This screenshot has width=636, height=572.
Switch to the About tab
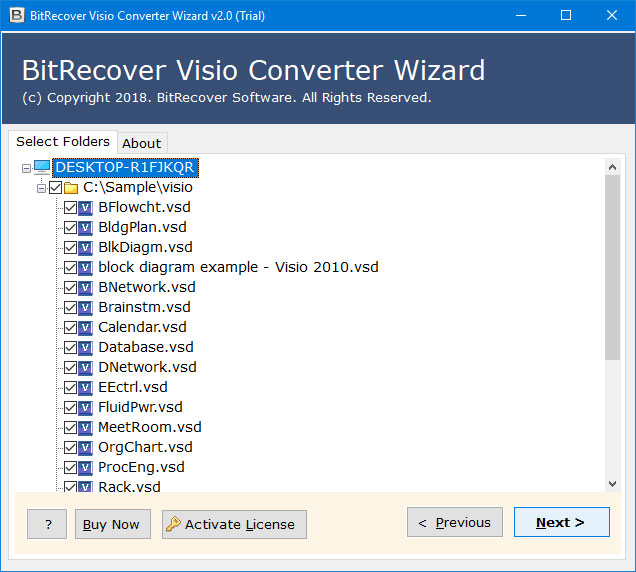(142, 143)
